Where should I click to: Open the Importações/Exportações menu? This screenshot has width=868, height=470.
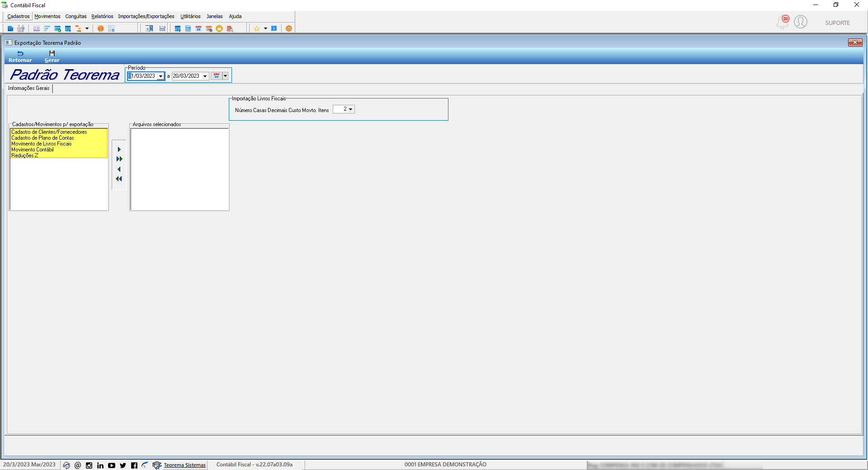coord(146,16)
